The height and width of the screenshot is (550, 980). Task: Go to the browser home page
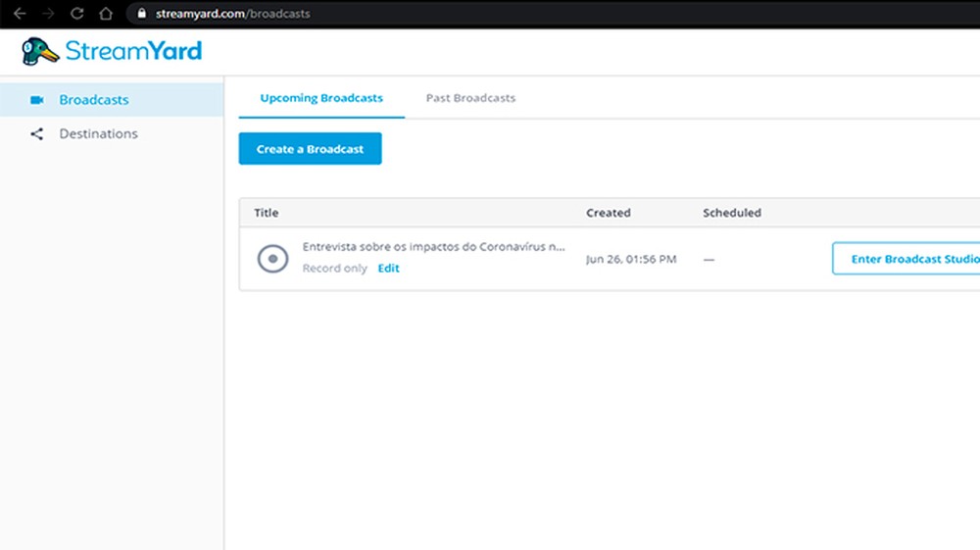coord(106,14)
